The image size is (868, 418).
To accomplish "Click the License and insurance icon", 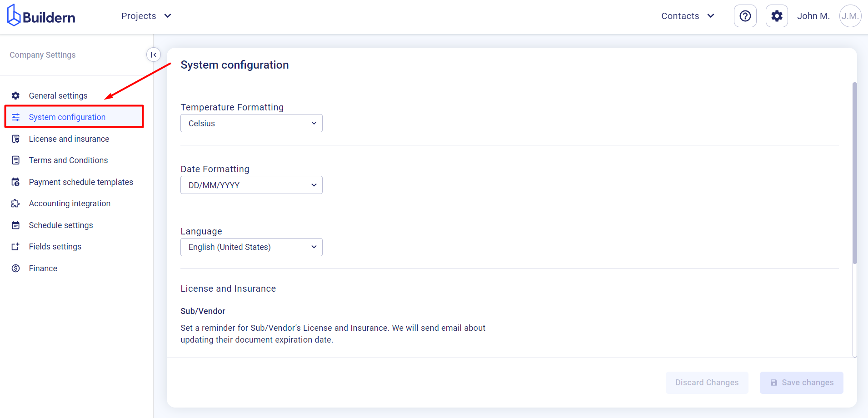I will 16,139.
